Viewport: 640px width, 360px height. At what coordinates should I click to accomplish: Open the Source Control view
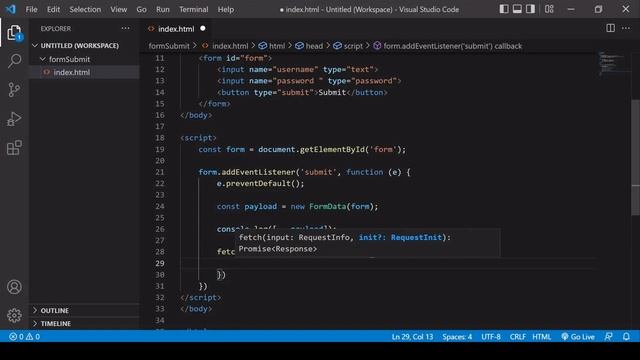tap(14, 90)
